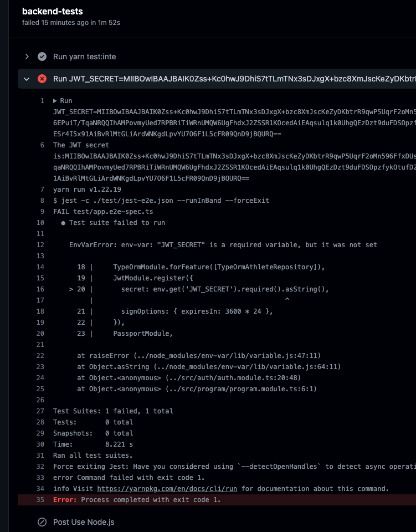Expand the Run yarn test:inte step
Viewport: 416px width, 532px height.
point(27,57)
